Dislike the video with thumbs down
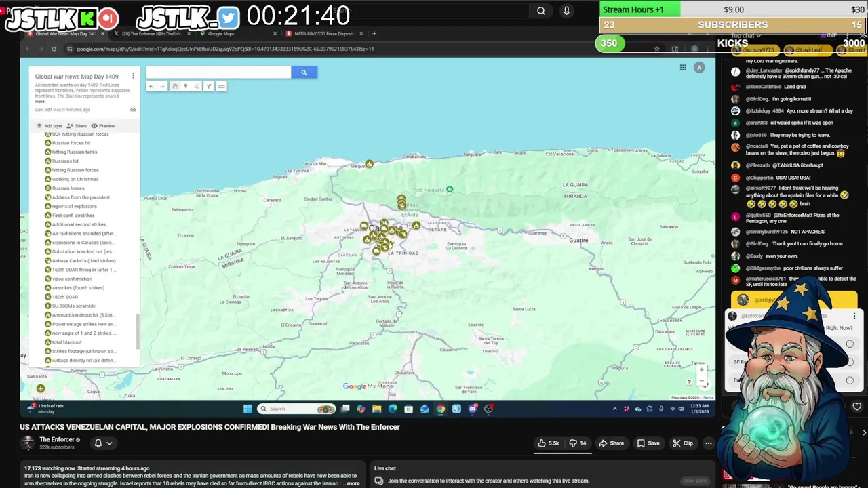868x488 pixels. point(578,443)
